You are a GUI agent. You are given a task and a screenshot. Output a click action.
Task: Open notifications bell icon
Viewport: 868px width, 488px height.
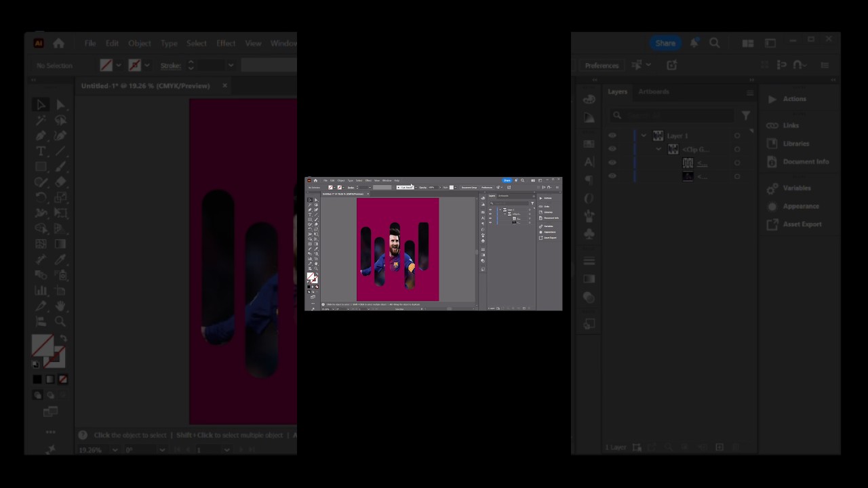tap(694, 43)
